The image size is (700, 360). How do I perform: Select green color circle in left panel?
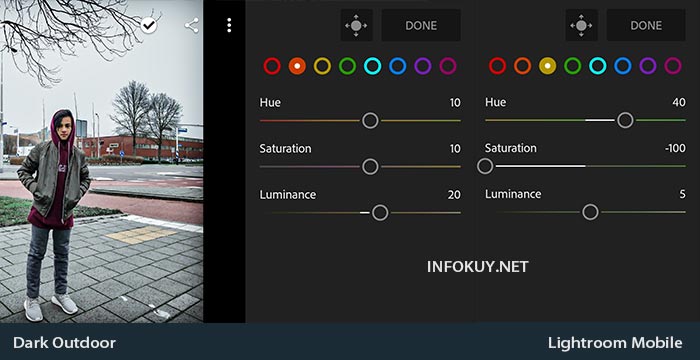347,66
